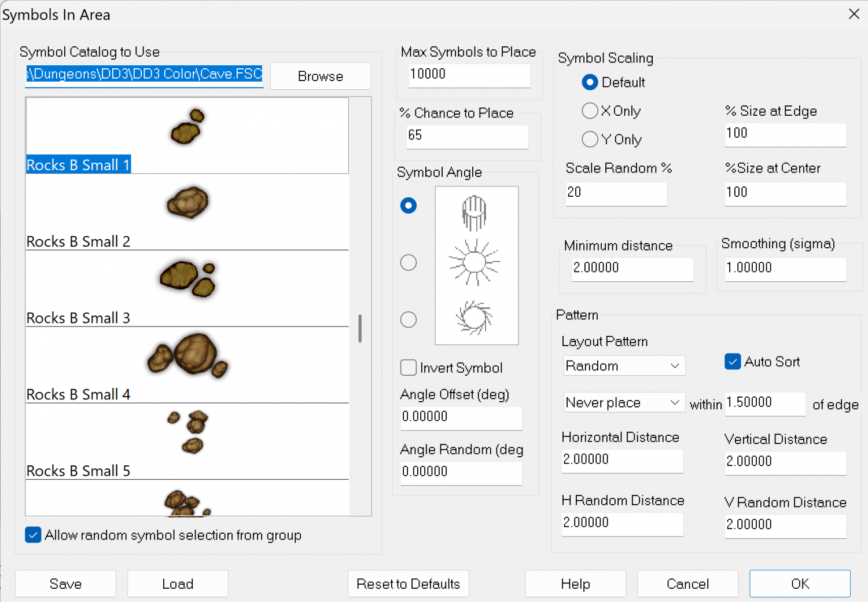Click the Max Symbols to Place field

pyautogui.click(x=469, y=75)
